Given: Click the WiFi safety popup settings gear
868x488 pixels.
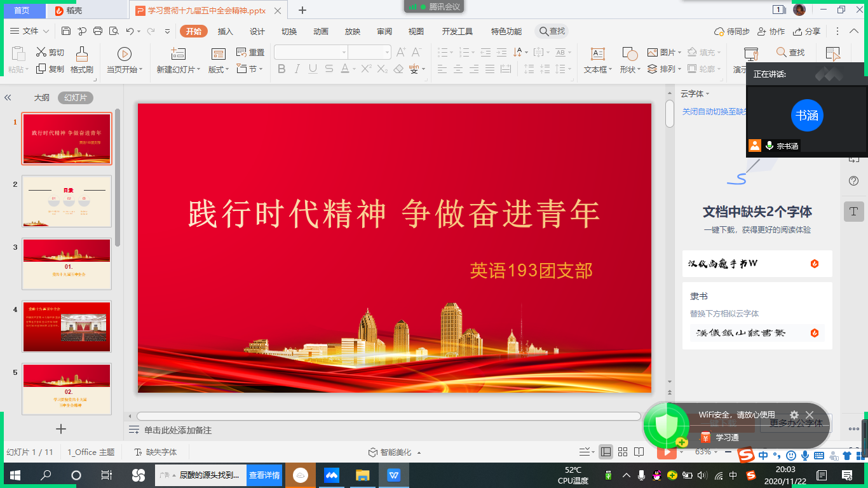Looking at the screenshot, I should [794, 415].
